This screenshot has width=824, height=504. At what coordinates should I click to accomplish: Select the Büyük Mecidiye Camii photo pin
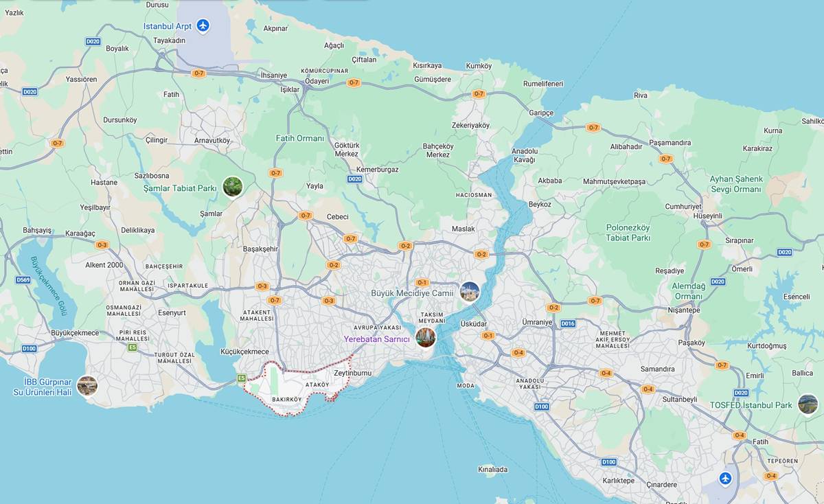(470, 292)
